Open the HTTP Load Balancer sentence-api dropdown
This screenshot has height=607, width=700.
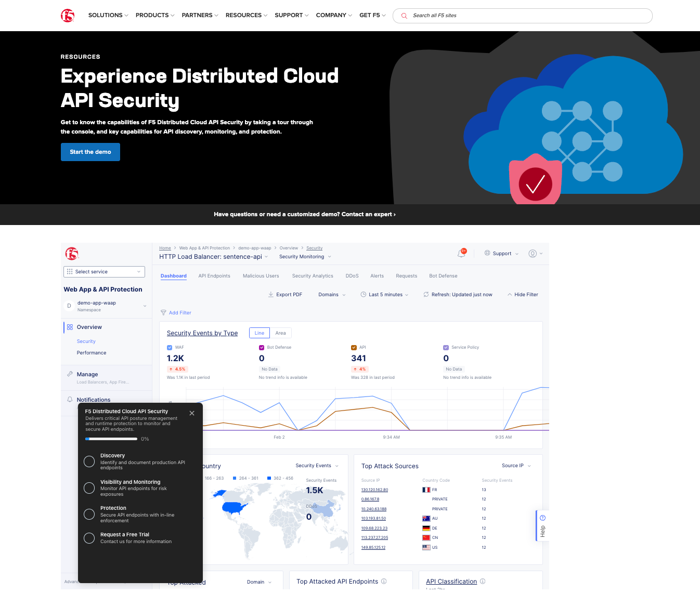tap(214, 257)
